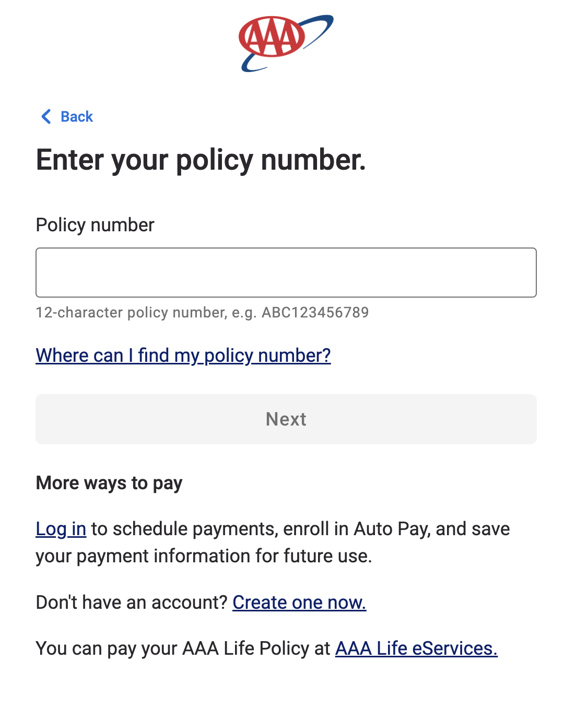The image size is (588, 708).
Task: Click the AAA logo at the top
Action: pyautogui.click(x=286, y=43)
